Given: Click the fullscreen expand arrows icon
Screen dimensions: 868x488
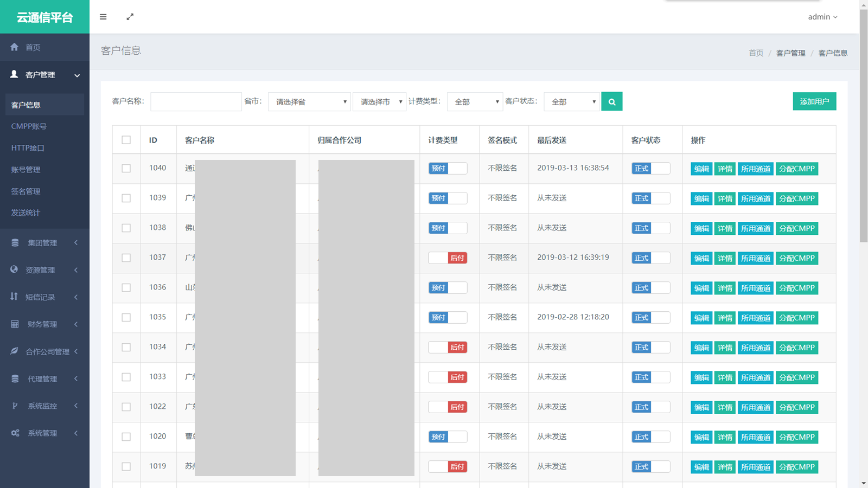Looking at the screenshot, I should tap(130, 17).
